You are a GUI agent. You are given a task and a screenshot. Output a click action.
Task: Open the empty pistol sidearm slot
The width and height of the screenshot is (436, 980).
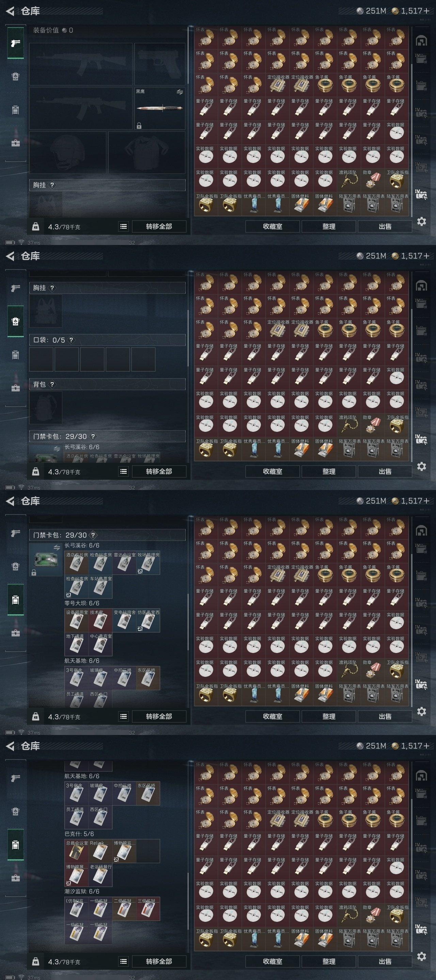[160, 64]
